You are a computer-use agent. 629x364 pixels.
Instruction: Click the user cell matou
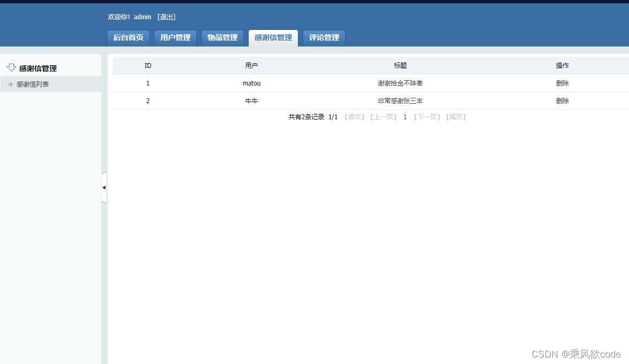point(251,83)
